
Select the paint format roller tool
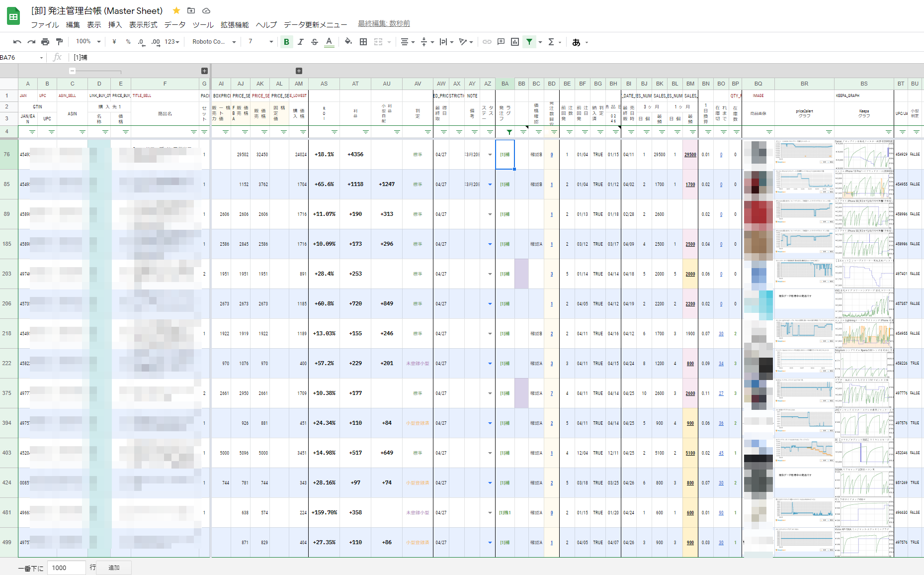(60, 42)
